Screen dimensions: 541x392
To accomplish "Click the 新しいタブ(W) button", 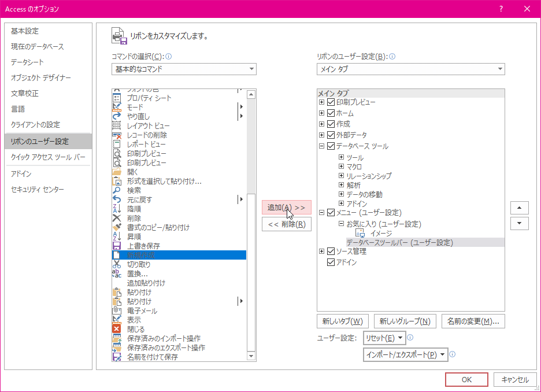I will (x=342, y=321).
